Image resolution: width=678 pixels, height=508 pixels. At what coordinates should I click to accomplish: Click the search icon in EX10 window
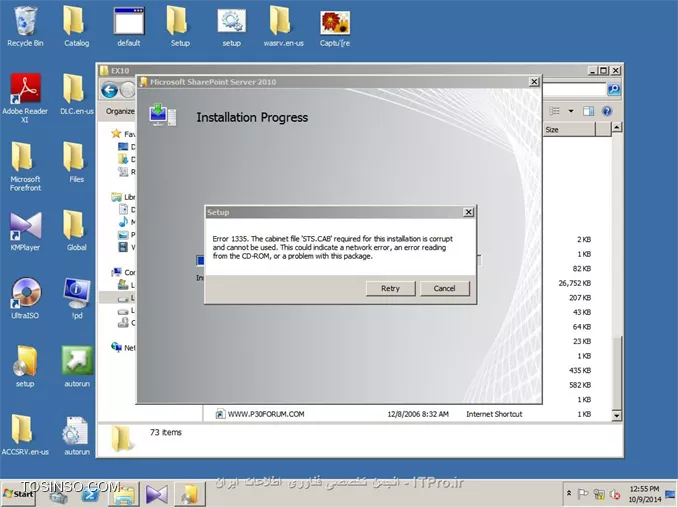(x=614, y=89)
